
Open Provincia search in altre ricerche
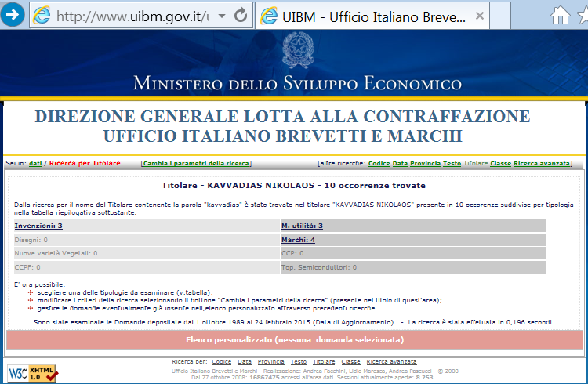pos(425,164)
